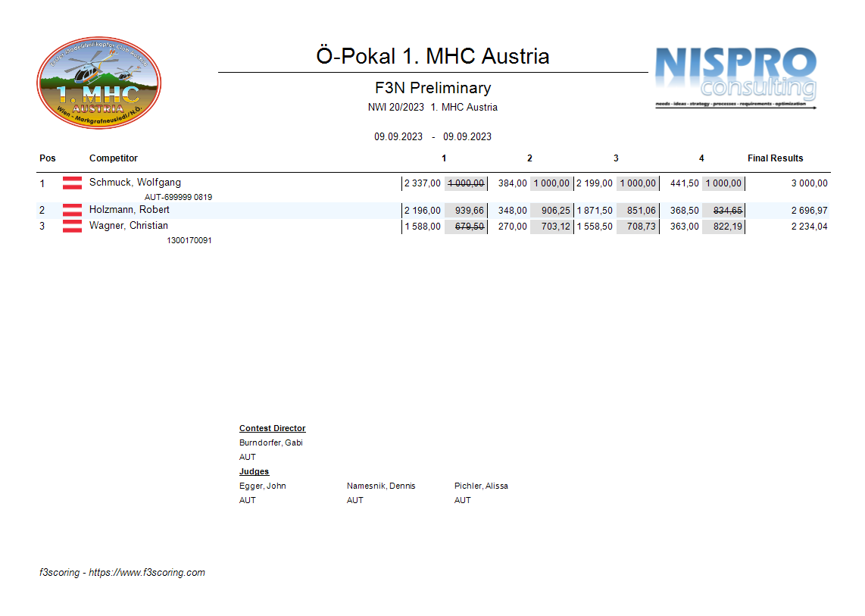Select competitor name Schmuck, Wolfgang
Viewport: 865px width, 616px height.
[135, 183]
